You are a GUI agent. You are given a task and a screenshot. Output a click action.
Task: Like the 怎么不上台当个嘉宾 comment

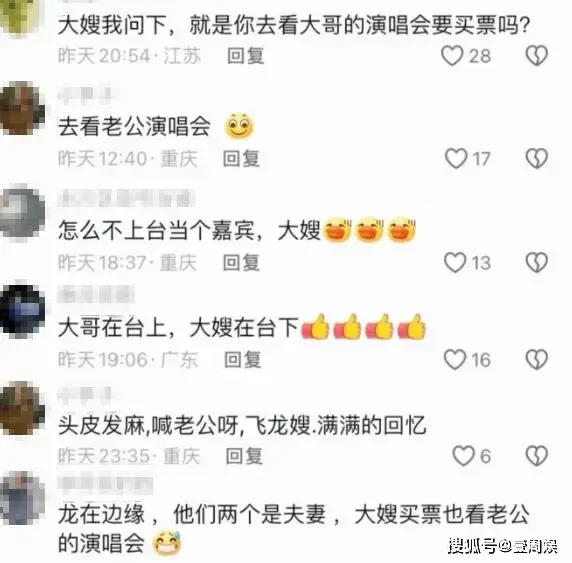(x=455, y=262)
